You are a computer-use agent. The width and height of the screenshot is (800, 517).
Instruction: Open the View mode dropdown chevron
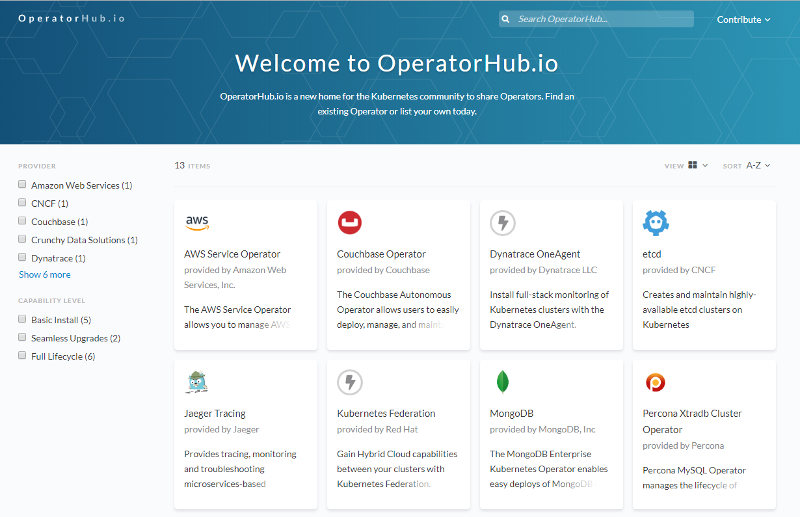point(705,165)
